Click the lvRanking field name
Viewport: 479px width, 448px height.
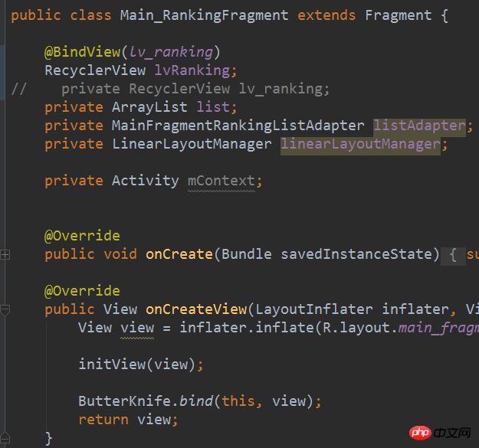pyautogui.click(x=192, y=70)
